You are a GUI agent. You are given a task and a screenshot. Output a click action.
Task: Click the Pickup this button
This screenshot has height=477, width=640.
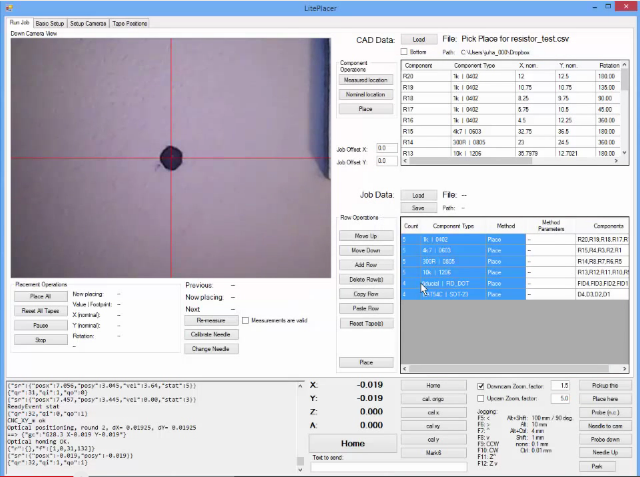tap(604, 385)
